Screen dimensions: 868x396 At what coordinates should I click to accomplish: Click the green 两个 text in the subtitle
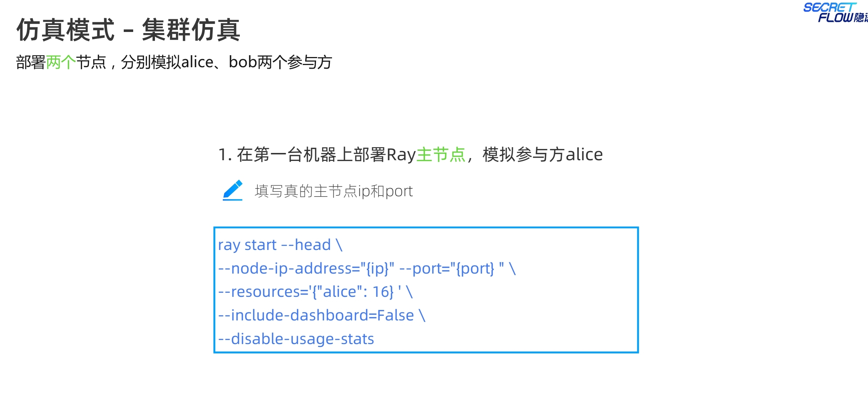(x=61, y=62)
